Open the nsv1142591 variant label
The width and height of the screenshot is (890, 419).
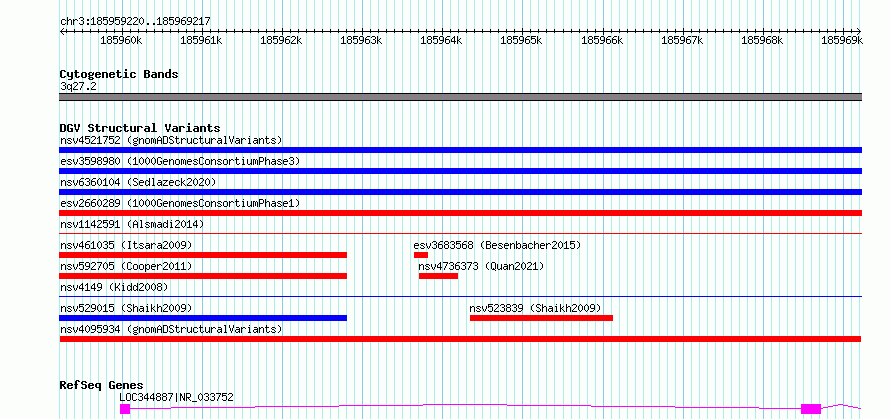click(x=132, y=224)
